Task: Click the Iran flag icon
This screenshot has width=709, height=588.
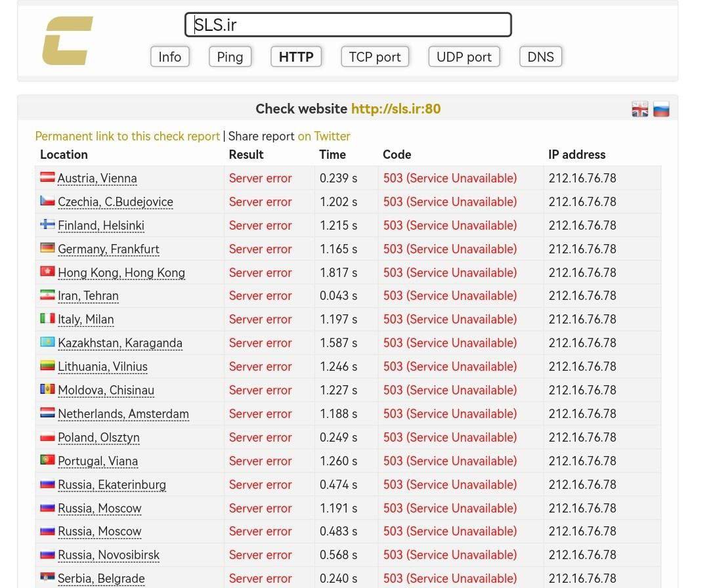Action: coord(47,294)
